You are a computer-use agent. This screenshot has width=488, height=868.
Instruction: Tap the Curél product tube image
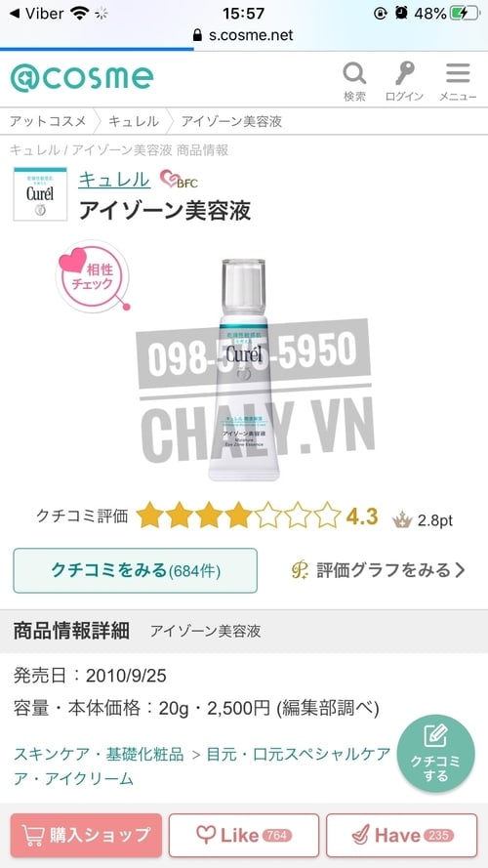click(244, 369)
